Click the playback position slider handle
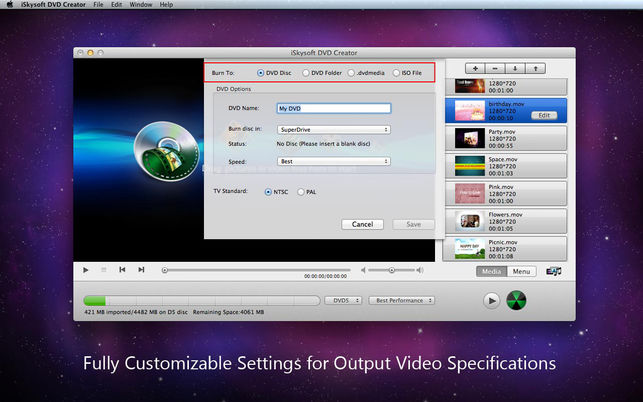The height and width of the screenshot is (402, 643). point(164,270)
